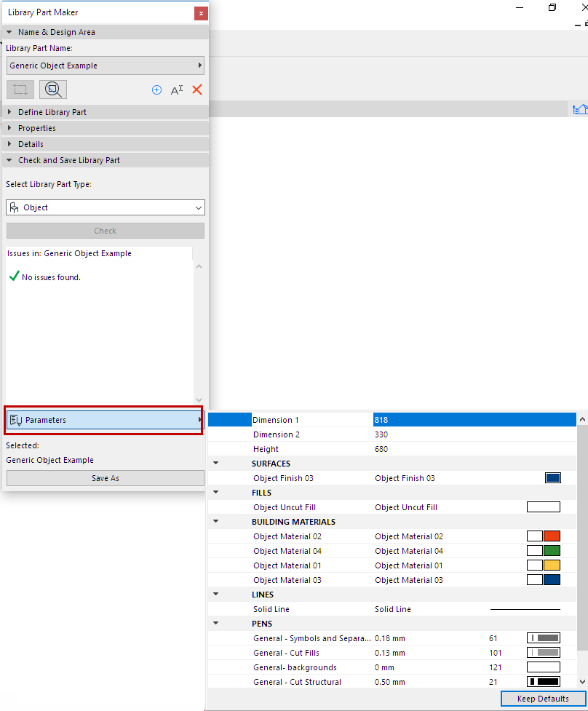Viewport: 588px width, 711px height.
Task: Click the Save As button
Action: coord(105,477)
